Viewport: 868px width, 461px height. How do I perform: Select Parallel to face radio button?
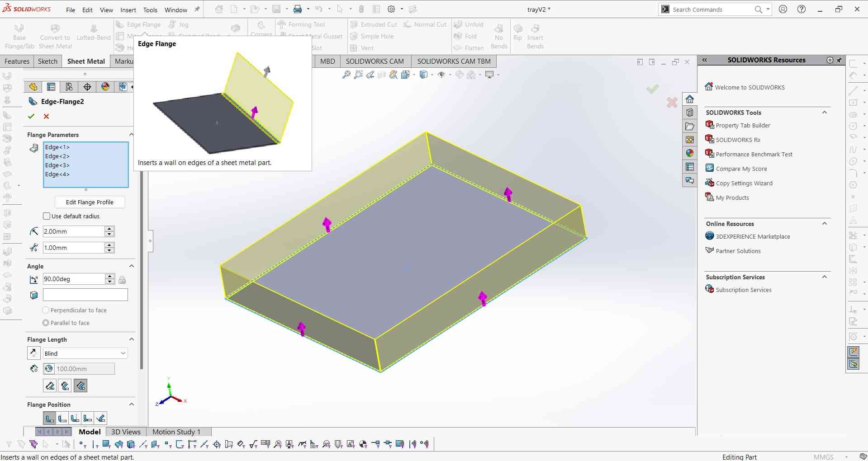click(46, 323)
